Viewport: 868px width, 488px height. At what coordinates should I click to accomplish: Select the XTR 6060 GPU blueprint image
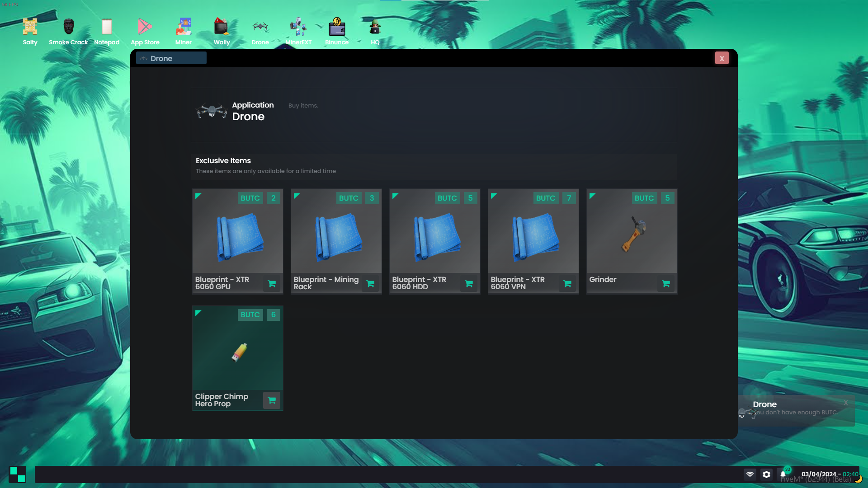(x=240, y=237)
